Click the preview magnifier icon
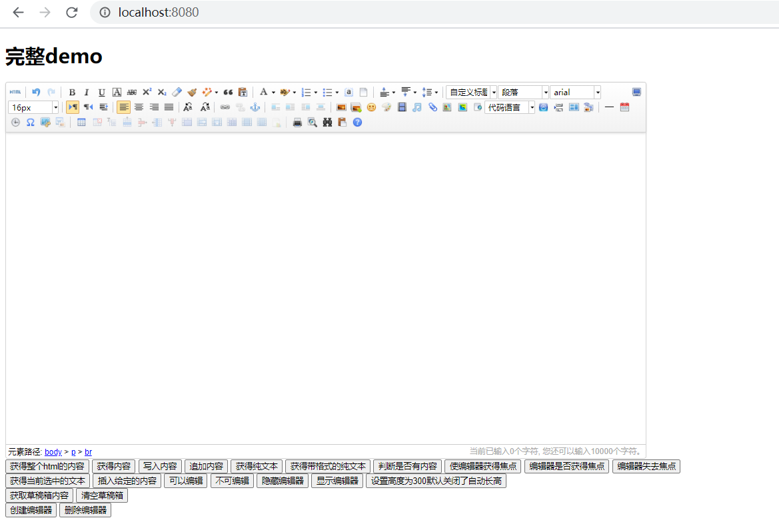Image resolution: width=779 pixels, height=532 pixels. point(312,123)
